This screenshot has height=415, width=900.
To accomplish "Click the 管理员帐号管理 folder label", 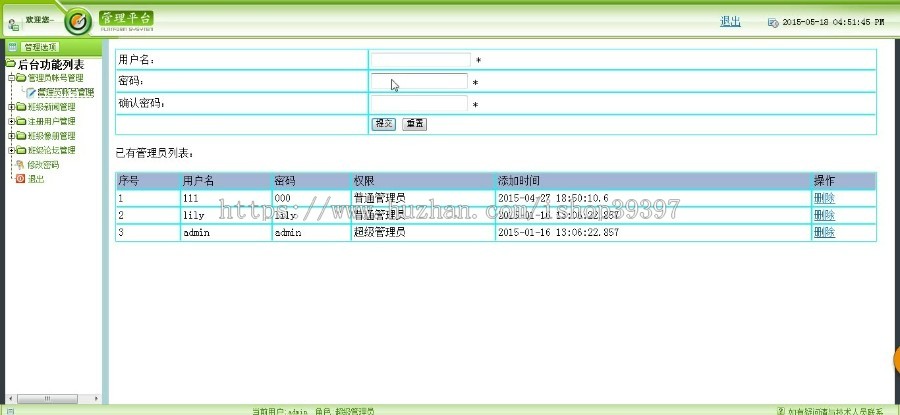I will coord(56,78).
